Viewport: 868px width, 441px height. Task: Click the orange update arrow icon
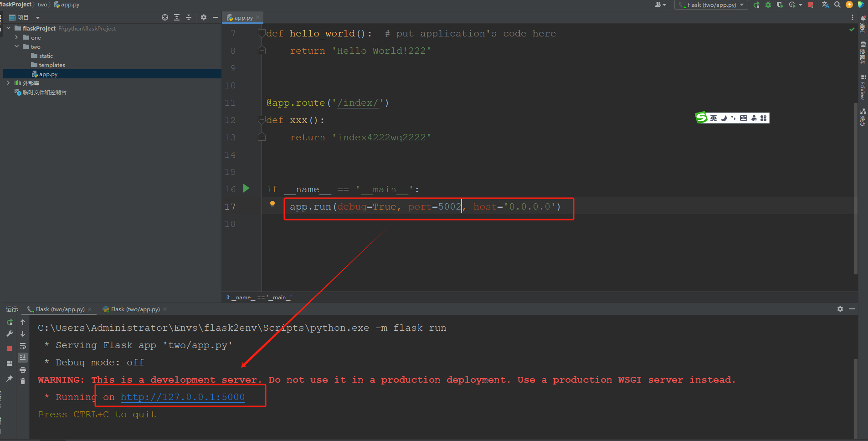[849, 5]
